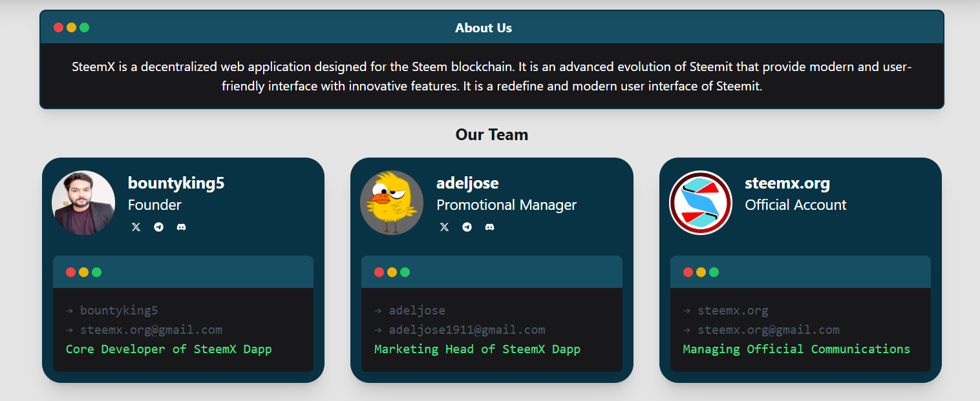
Task: Click green dot in adeljose terminal card
Action: (x=405, y=272)
